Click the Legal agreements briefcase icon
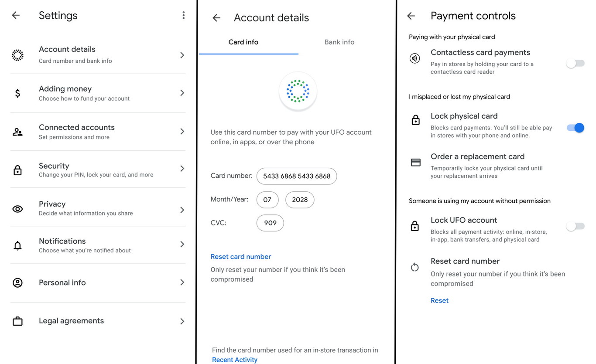 17,321
